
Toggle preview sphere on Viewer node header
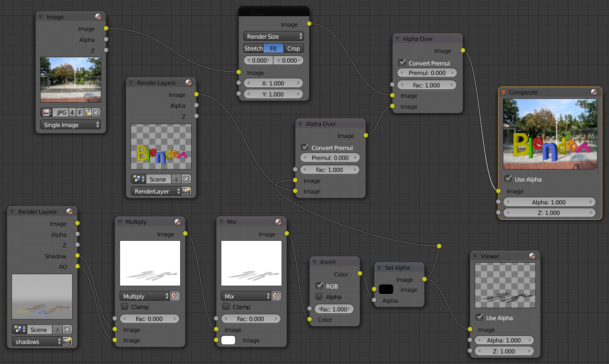[x=532, y=256]
